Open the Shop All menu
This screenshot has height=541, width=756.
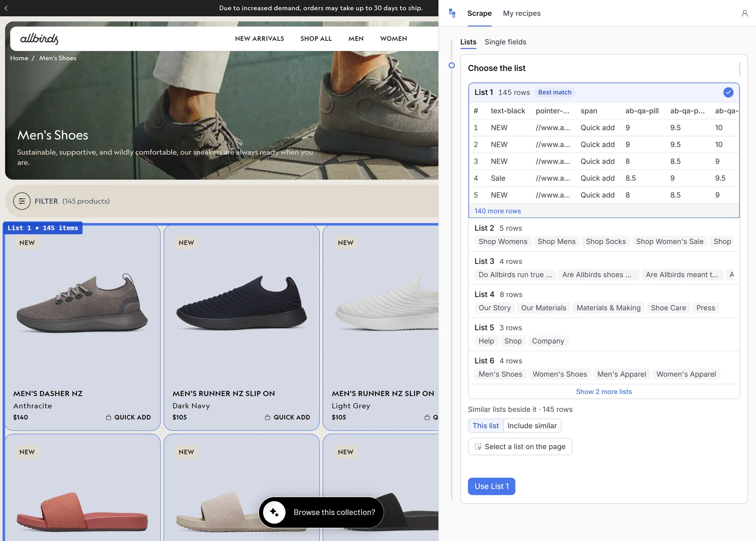[x=316, y=39]
